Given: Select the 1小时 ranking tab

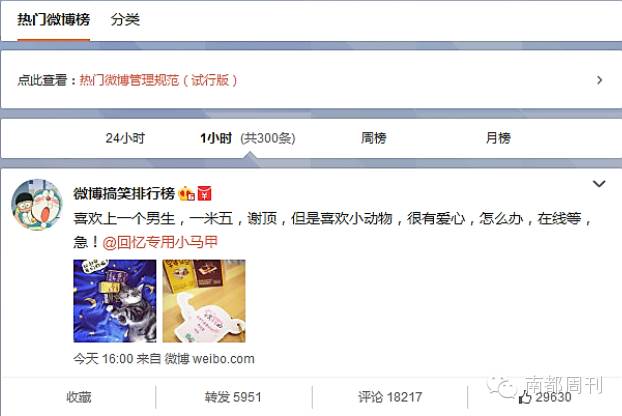Looking at the screenshot, I should coord(216,138).
